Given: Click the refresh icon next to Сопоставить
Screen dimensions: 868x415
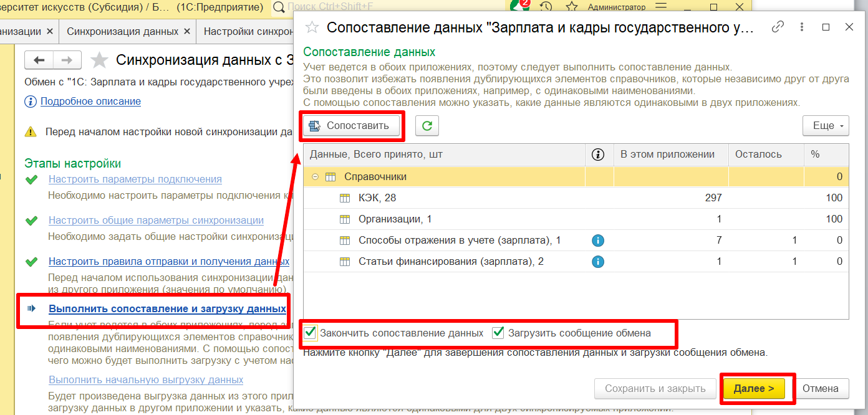Looking at the screenshot, I should (427, 125).
